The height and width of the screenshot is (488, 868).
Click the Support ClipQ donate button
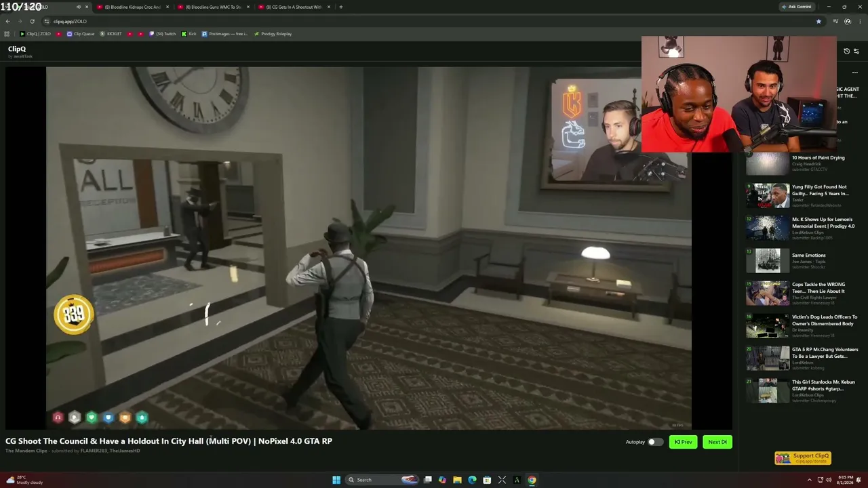[x=803, y=458]
